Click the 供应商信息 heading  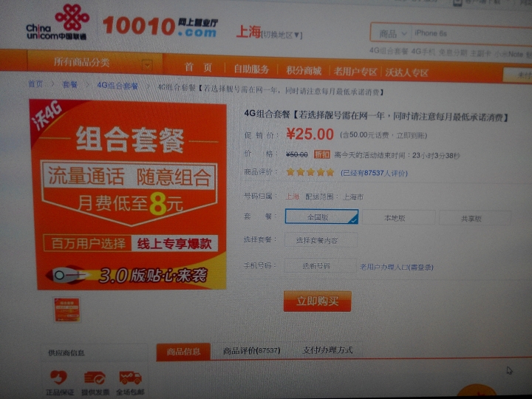[x=66, y=353]
